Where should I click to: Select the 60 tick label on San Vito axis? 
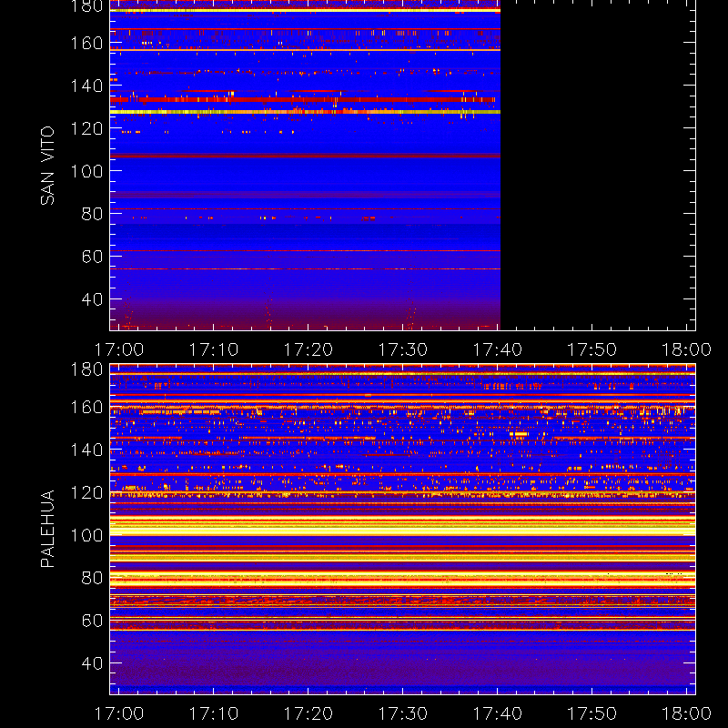click(x=92, y=257)
